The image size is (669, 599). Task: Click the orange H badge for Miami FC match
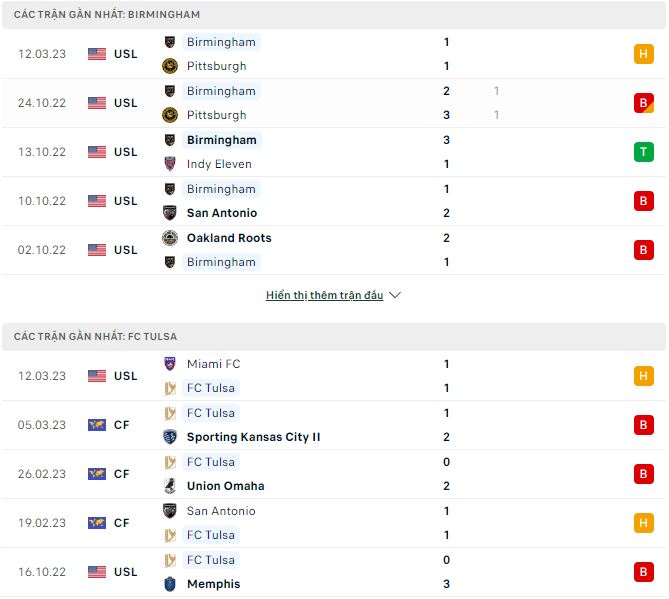pyautogui.click(x=644, y=376)
